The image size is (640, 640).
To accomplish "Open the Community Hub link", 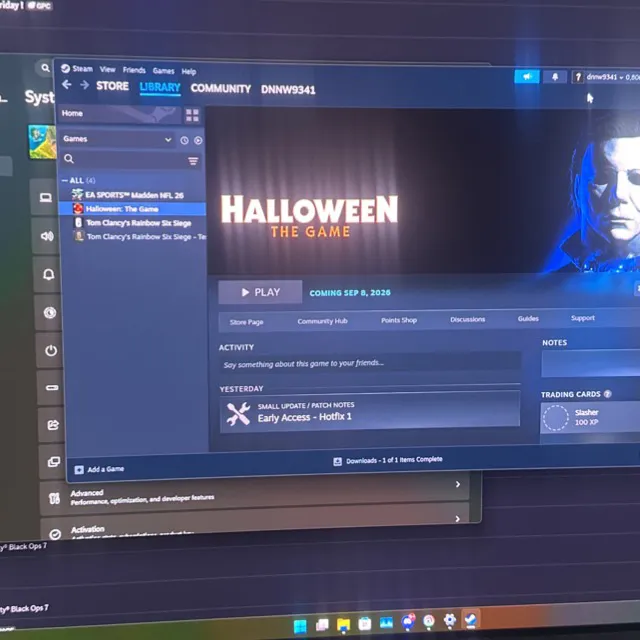I will point(322,321).
